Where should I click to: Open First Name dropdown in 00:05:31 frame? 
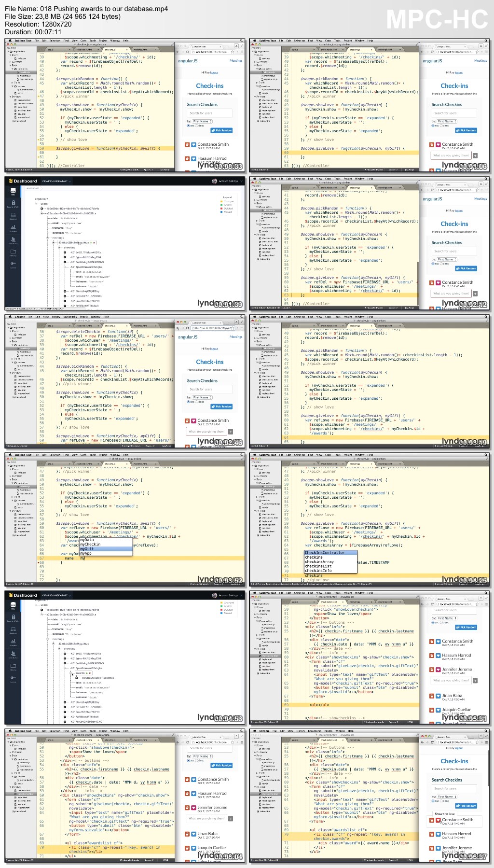click(447, 618)
